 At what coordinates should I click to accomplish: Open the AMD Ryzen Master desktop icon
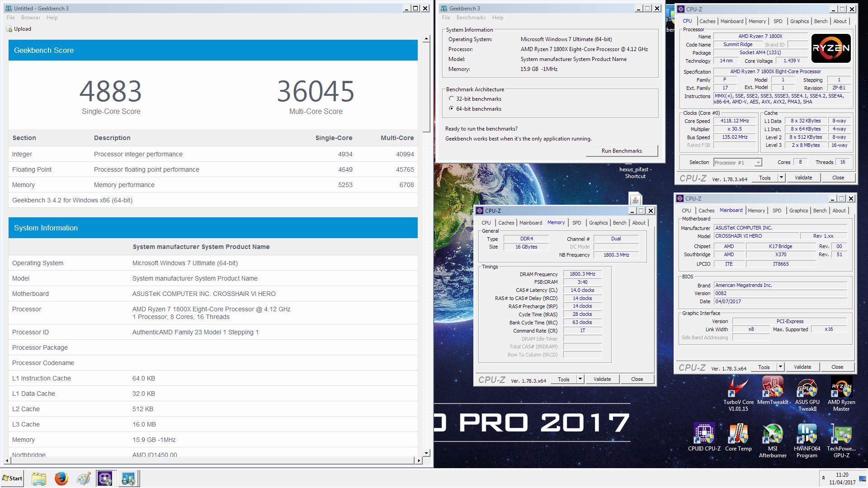(841, 394)
